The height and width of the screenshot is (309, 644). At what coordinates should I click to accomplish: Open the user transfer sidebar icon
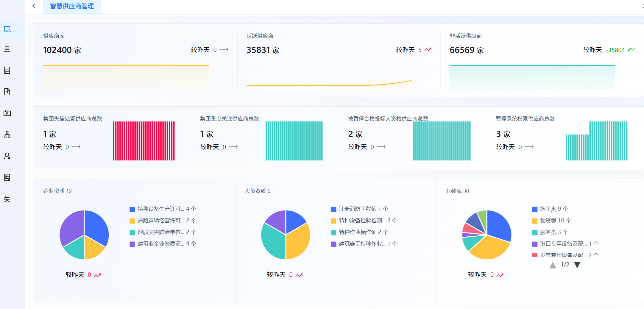click(x=7, y=156)
